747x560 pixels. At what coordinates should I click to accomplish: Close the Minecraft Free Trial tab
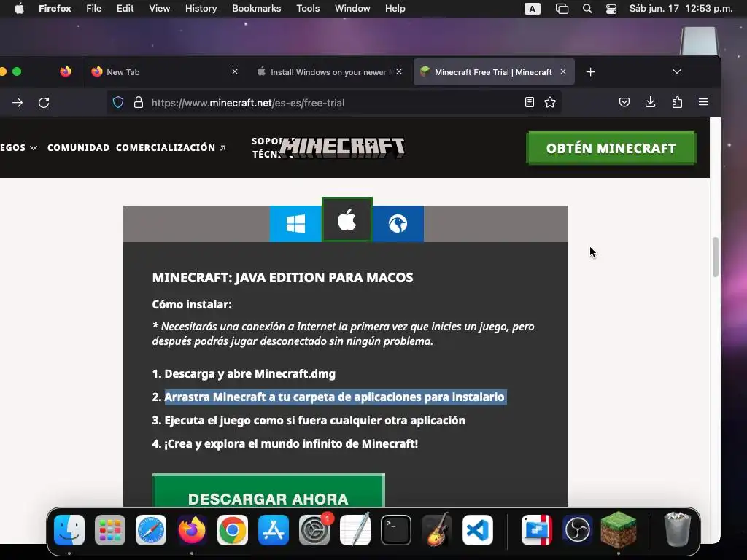[563, 71]
